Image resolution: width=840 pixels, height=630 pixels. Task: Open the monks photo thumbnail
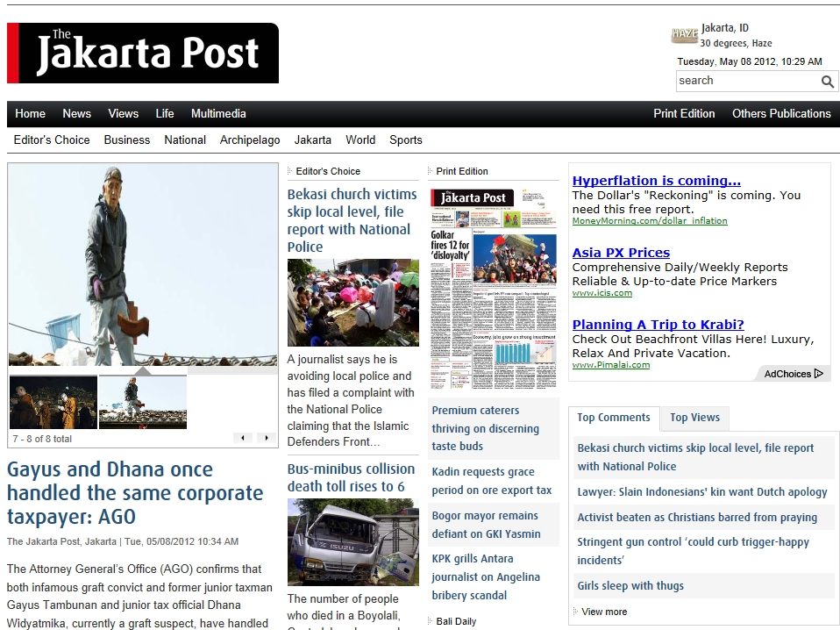tap(53, 402)
